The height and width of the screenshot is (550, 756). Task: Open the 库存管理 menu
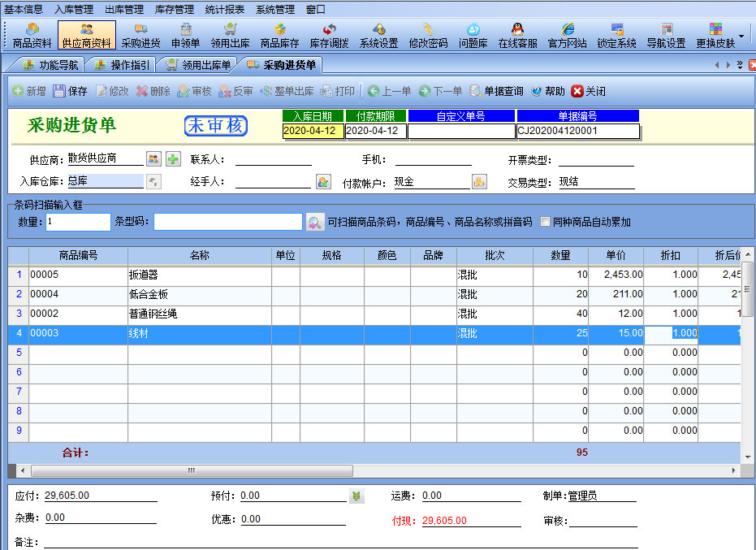[173, 10]
